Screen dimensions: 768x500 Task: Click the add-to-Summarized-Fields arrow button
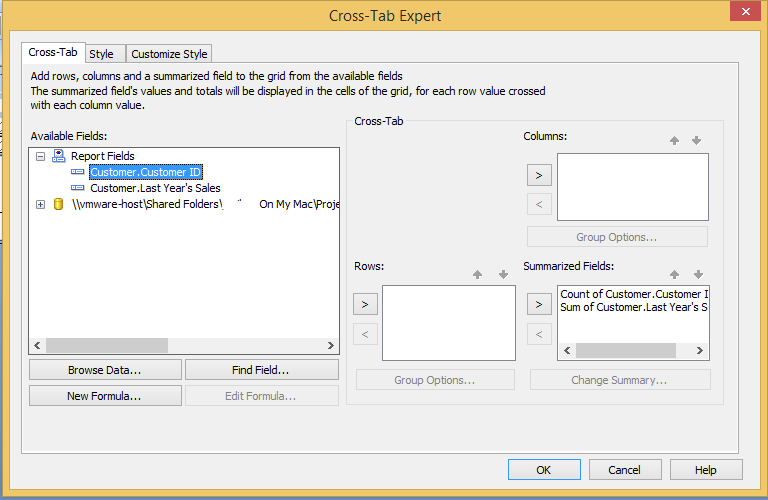539,303
